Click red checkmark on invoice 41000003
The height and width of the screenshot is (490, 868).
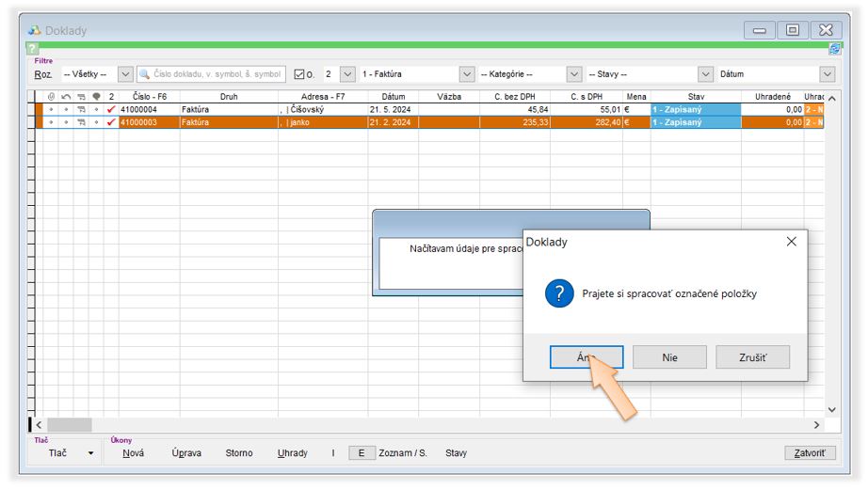tap(111, 122)
